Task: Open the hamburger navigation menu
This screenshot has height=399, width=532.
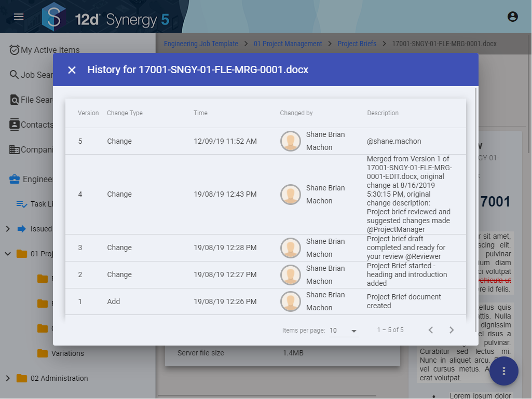Action: [x=19, y=17]
